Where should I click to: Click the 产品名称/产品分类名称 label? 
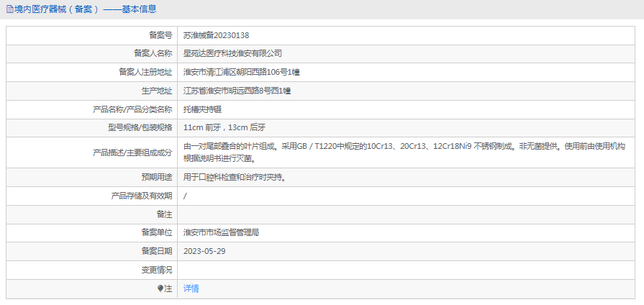[x=132, y=109]
